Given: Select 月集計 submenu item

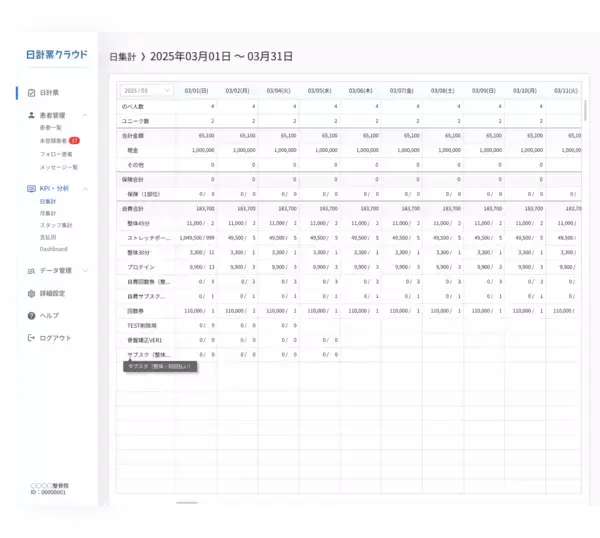Looking at the screenshot, I should 48,213.
